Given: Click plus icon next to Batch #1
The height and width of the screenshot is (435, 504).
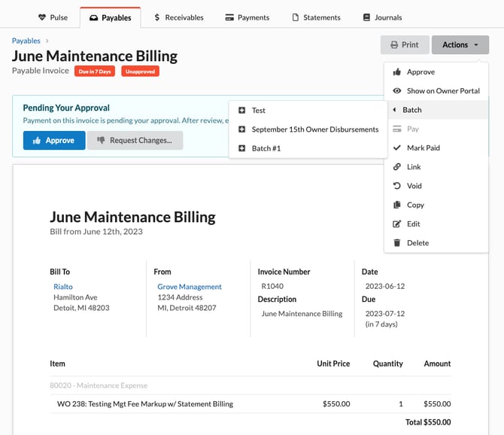Looking at the screenshot, I should (x=241, y=149).
